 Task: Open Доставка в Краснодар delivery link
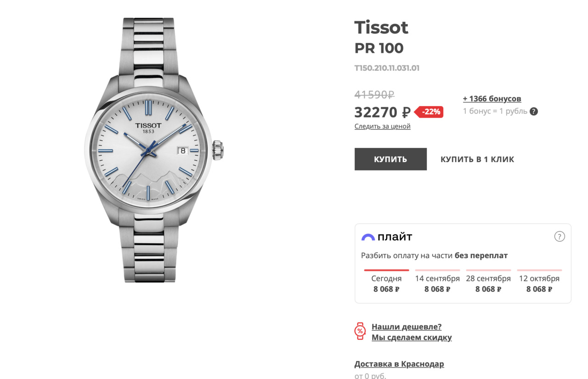(x=399, y=364)
